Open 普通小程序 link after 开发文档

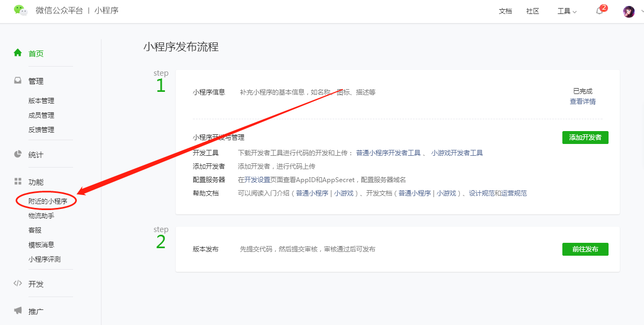click(x=415, y=193)
